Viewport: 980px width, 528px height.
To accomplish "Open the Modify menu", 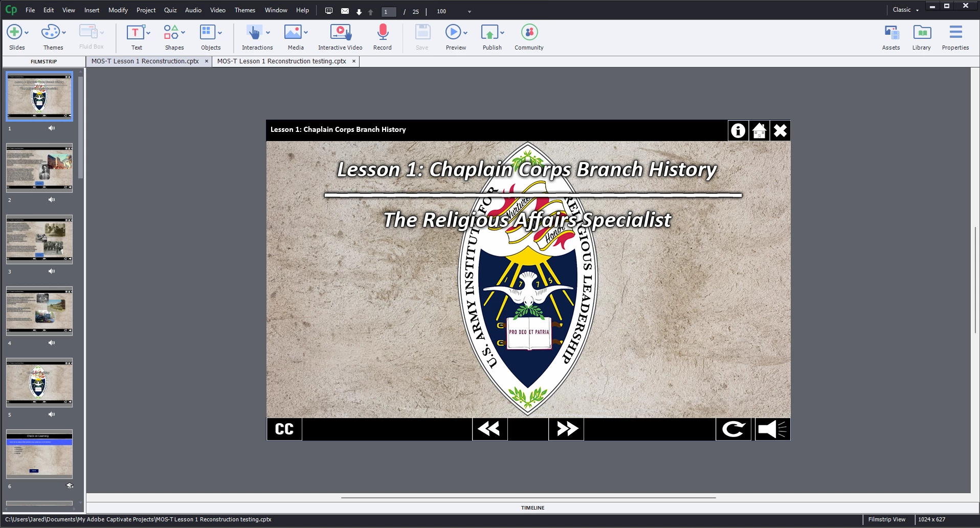I will tap(118, 10).
